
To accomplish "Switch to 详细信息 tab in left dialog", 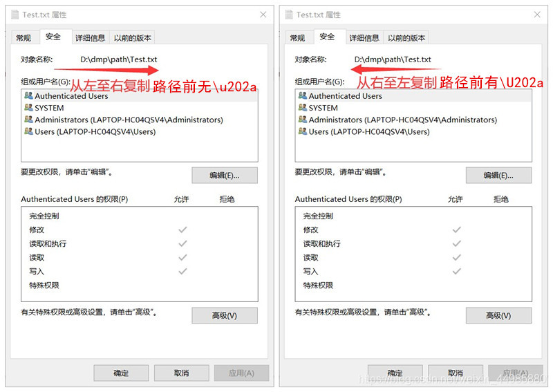I will pyautogui.click(x=91, y=38).
